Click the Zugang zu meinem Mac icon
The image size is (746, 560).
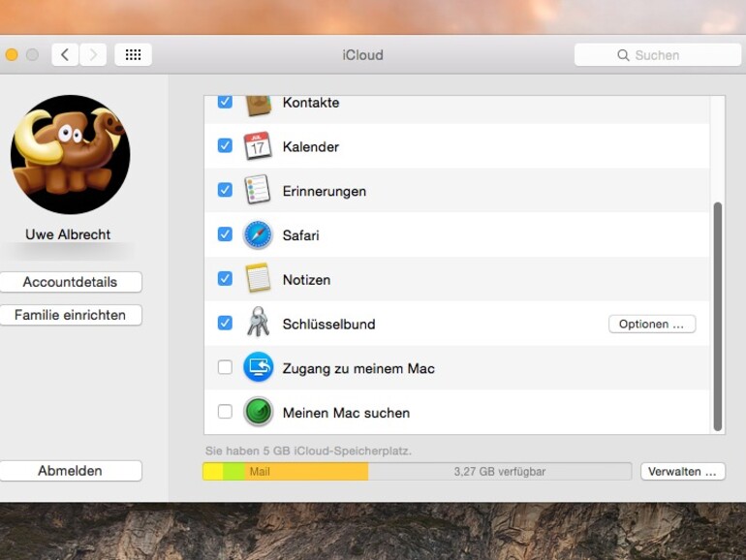pyautogui.click(x=258, y=368)
